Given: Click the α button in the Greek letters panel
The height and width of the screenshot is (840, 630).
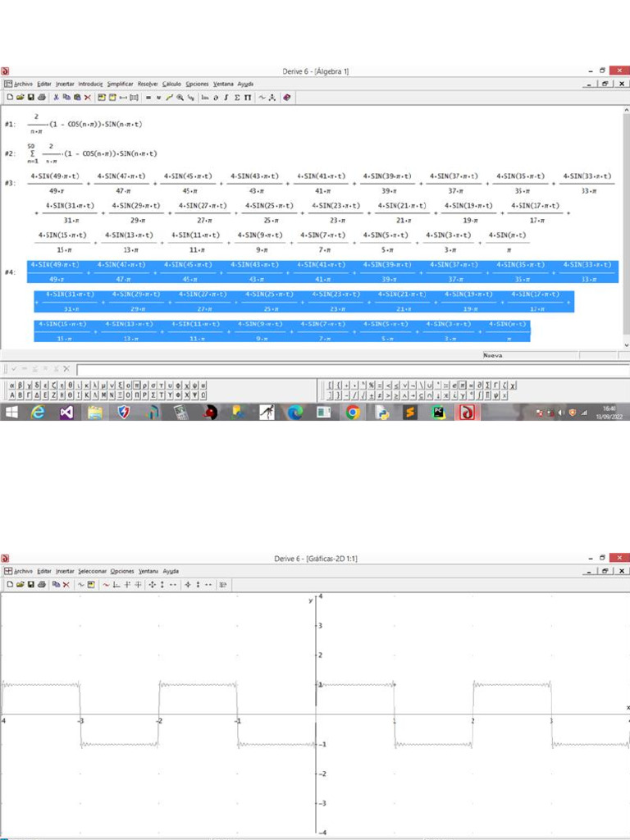Looking at the screenshot, I should tap(11, 385).
